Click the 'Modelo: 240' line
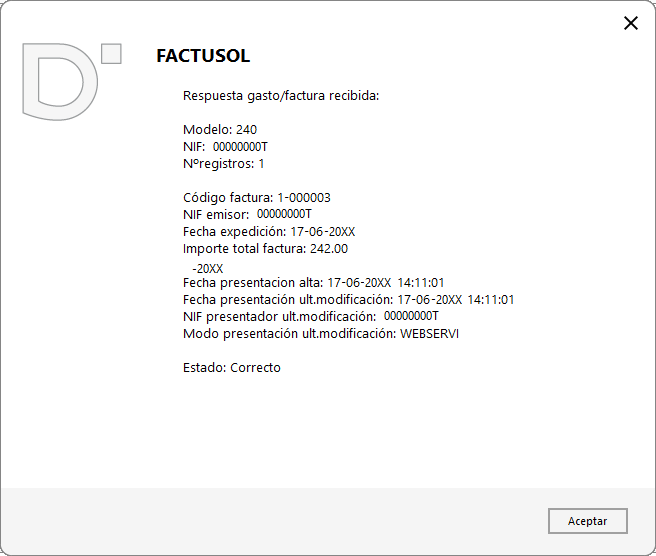This screenshot has width=656, height=556. pyautogui.click(x=220, y=130)
